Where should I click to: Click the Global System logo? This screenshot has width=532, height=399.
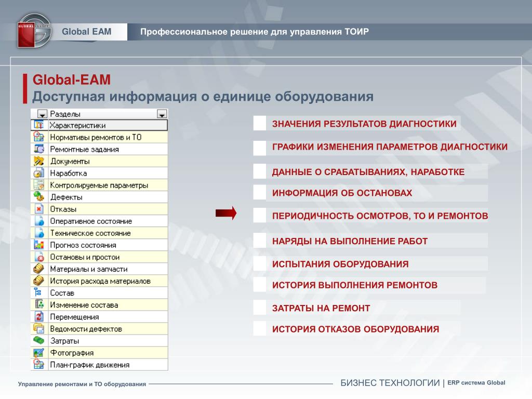point(34,31)
